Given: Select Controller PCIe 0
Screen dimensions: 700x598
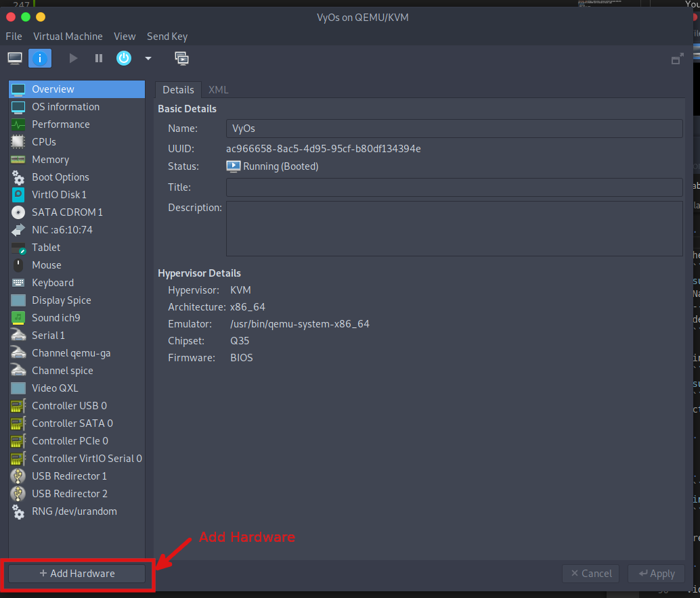Looking at the screenshot, I should [76, 441].
